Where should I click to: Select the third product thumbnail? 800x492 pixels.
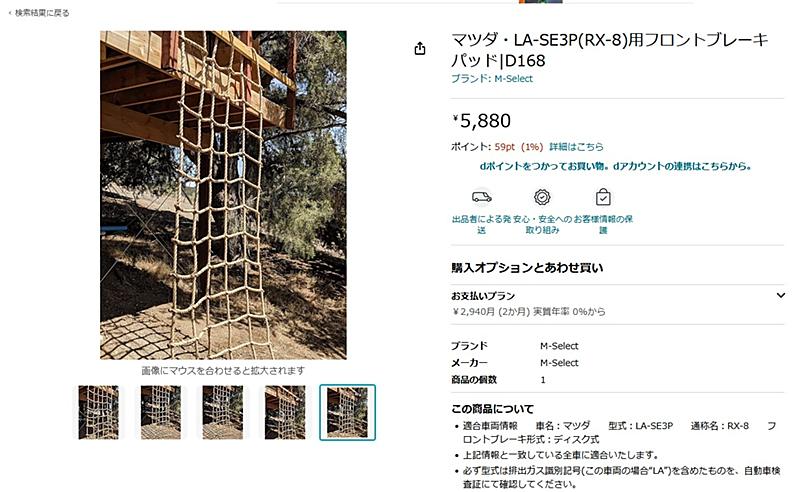[223, 412]
